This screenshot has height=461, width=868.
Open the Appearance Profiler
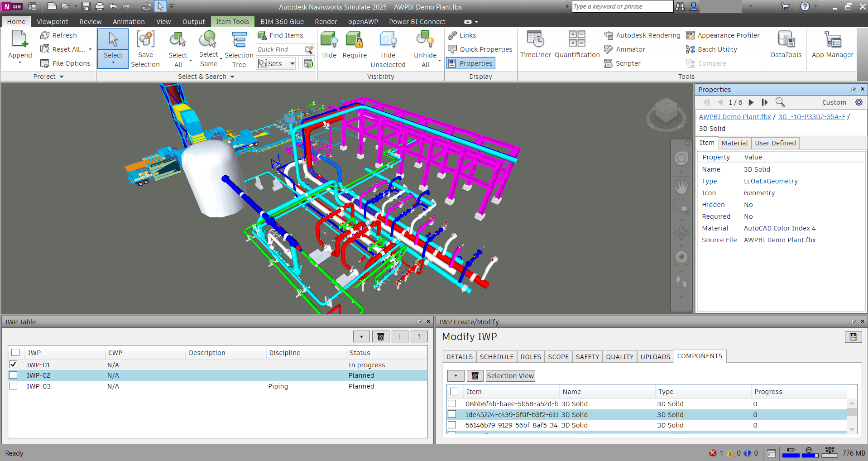point(723,35)
